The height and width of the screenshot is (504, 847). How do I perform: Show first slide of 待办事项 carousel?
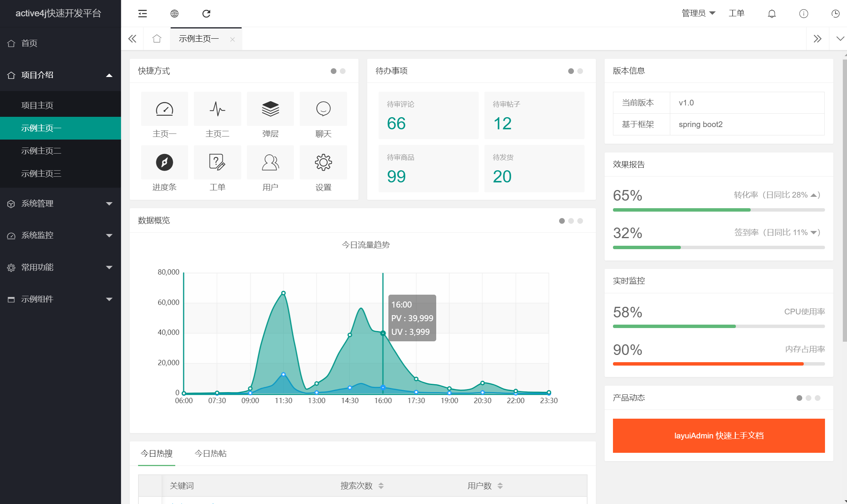click(571, 71)
